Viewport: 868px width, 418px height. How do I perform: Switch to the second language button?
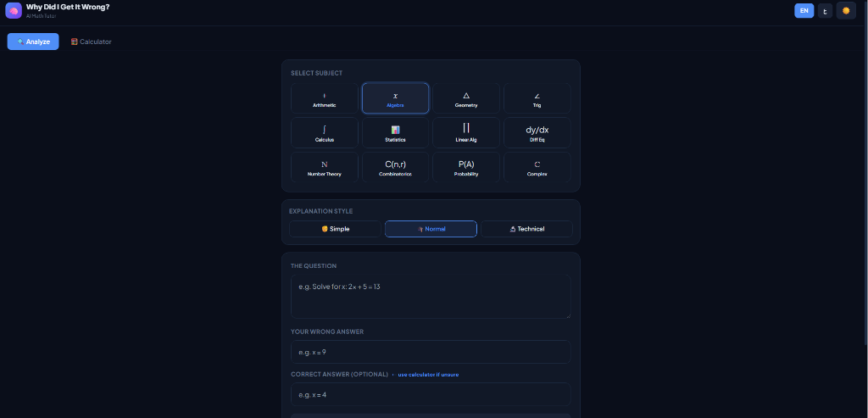click(x=825, y=10)
